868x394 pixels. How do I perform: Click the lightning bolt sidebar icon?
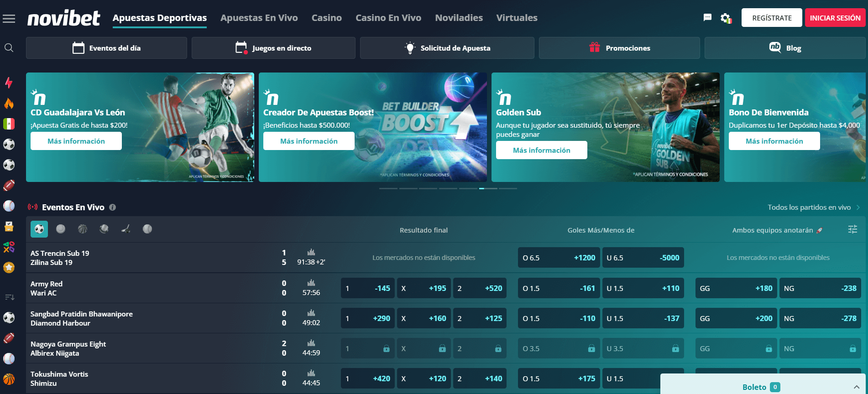[9, 83]
